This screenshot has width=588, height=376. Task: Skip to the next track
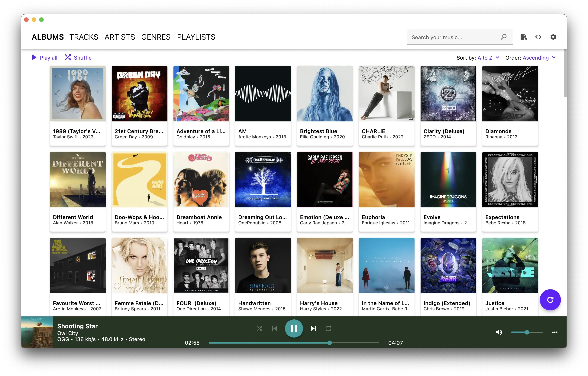tap(314, 328)
